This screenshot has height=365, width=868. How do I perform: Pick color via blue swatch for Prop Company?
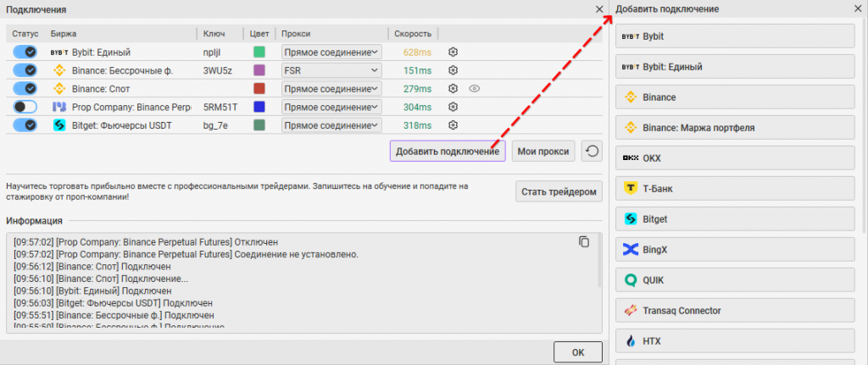[x=259, y=107]
